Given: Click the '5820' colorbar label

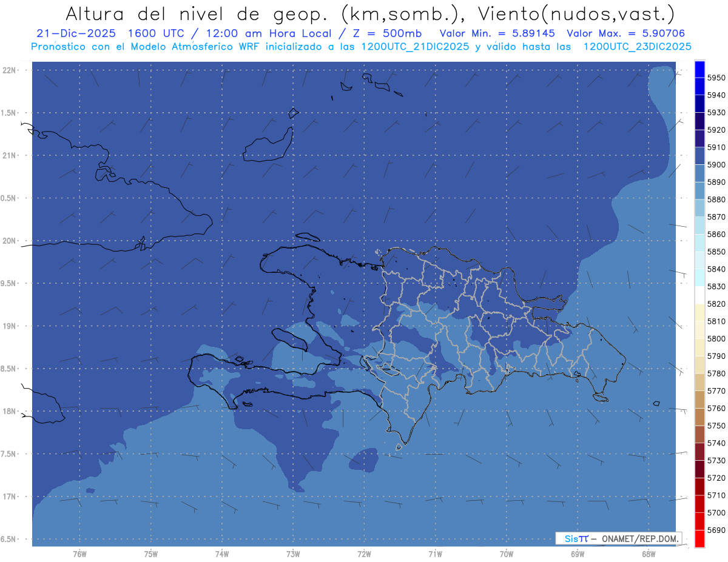Looking at the screenshot, I should (x=716, y=304).
